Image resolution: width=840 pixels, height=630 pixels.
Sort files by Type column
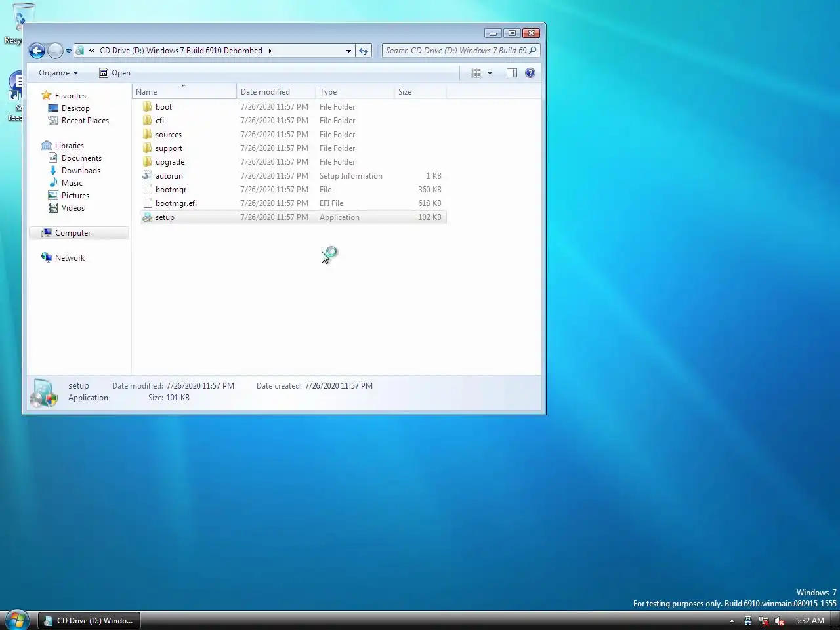coord(354,92)
